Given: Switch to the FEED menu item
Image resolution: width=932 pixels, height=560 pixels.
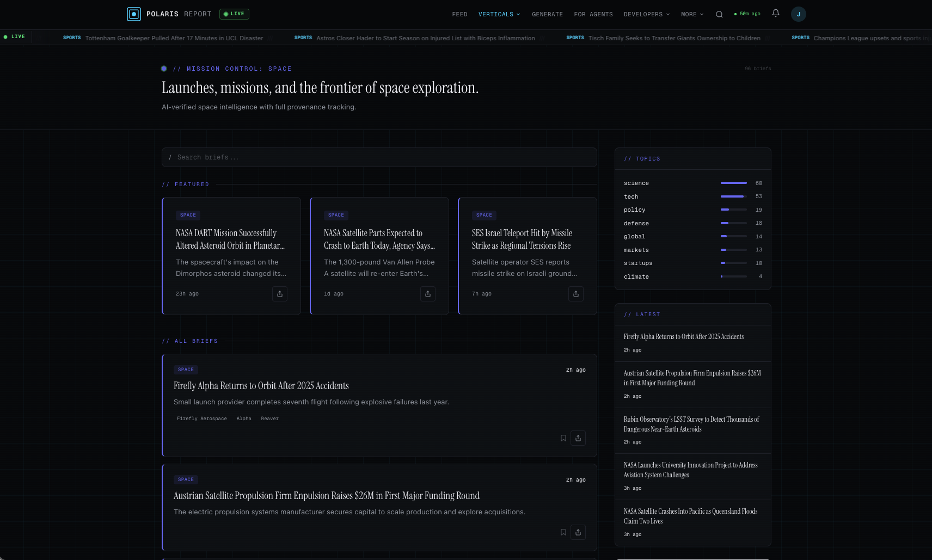Looking at the screenshot, I should coord(459,14).
